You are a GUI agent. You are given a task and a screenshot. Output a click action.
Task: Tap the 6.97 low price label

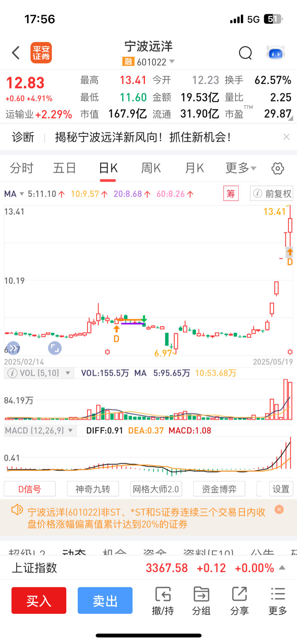click(163, 353)
